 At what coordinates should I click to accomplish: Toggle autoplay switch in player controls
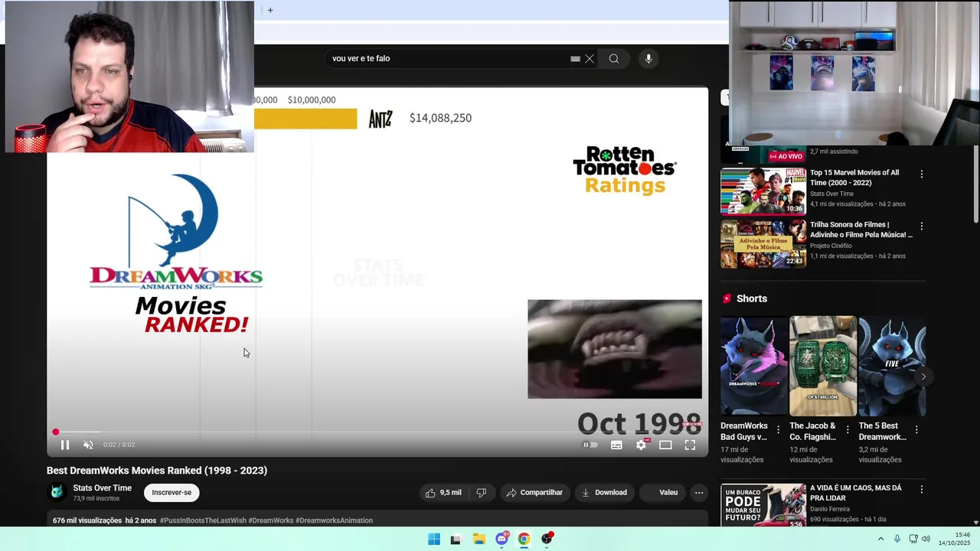590,445
